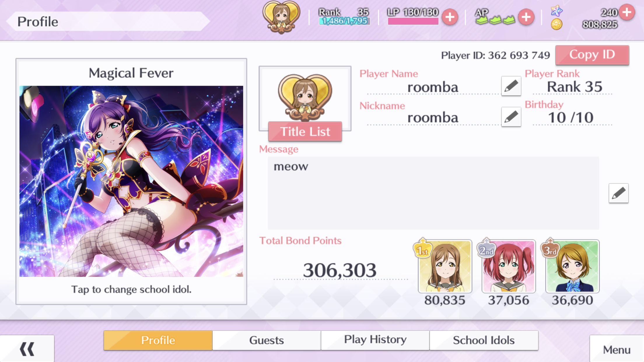This screenshot has width=644, height=362.
Task: Switch to the Guests tab
Action: tap(267, 340)
